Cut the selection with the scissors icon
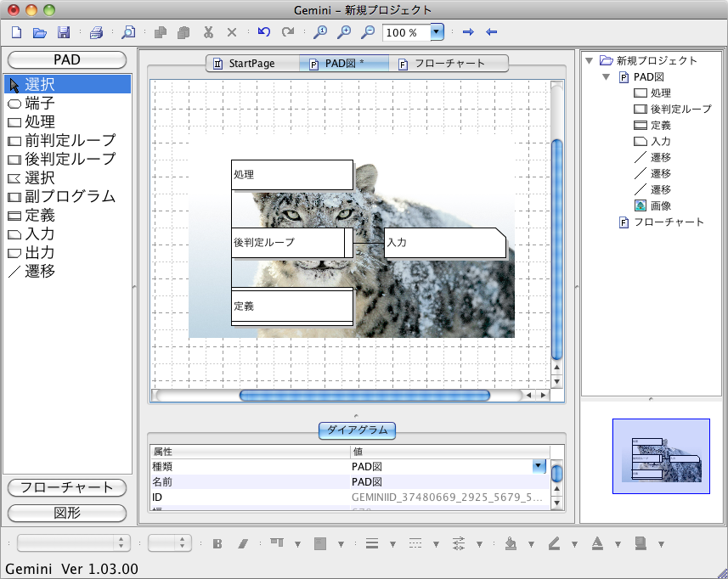Image resolution: width=728 pixels, height=579 pixels. [x=208, y=32]
